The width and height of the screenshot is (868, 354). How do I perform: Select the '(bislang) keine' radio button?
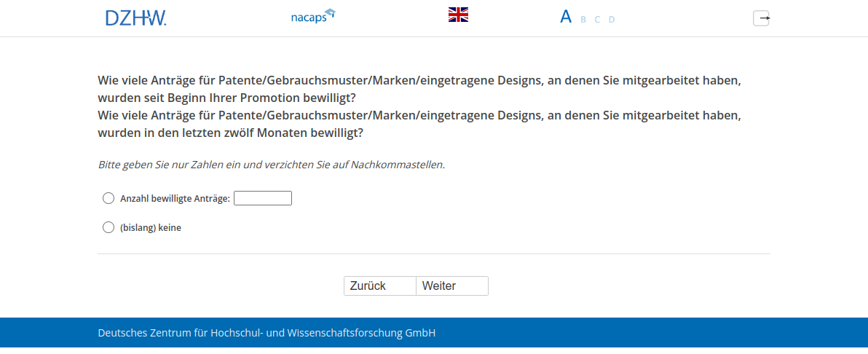[108, 227]
